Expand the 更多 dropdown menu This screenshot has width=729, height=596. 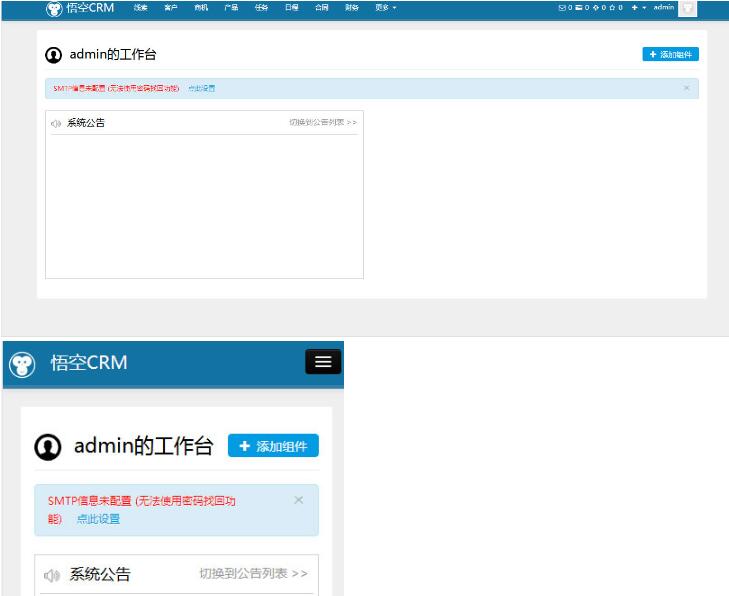click(x=385, y=8)
